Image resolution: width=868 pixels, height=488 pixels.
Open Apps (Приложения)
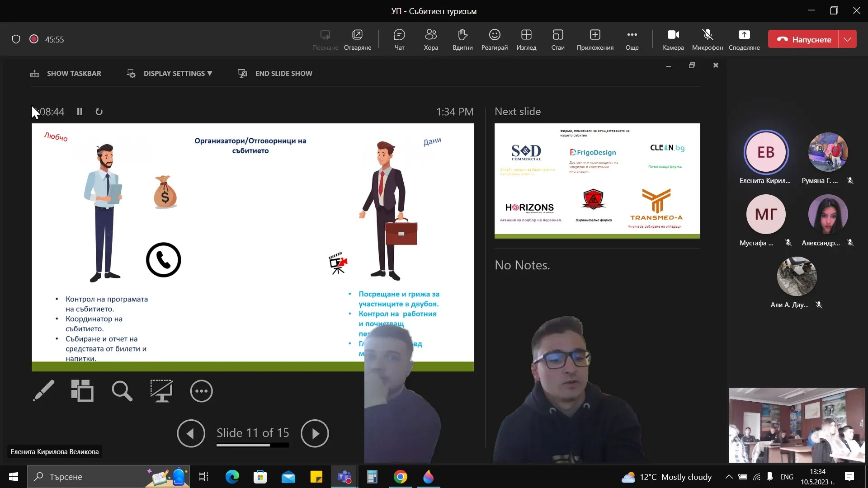(595, 40)
